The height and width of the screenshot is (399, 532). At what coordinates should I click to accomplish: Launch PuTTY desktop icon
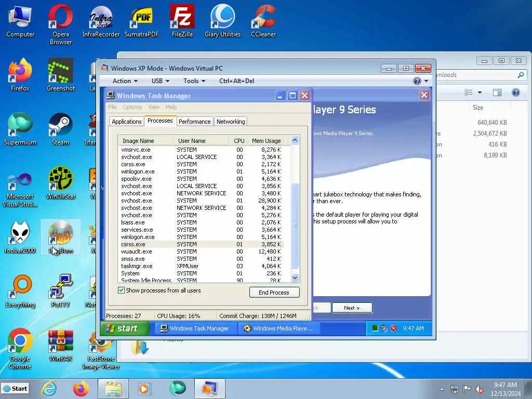61,291
